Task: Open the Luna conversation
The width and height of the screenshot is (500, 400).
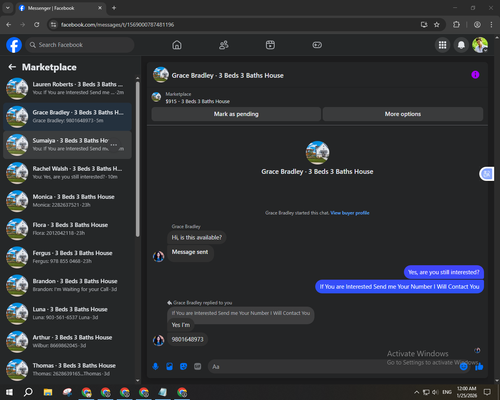Action: click(x=67, y=314)
